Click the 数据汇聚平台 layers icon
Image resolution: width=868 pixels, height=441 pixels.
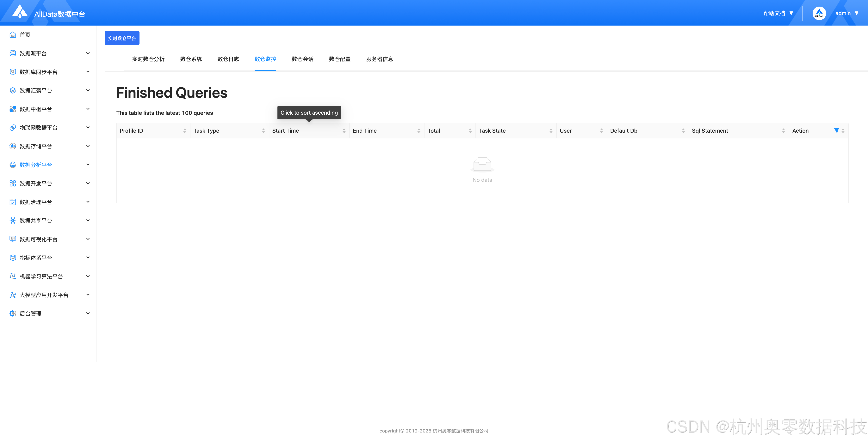(x=13, y=91)
